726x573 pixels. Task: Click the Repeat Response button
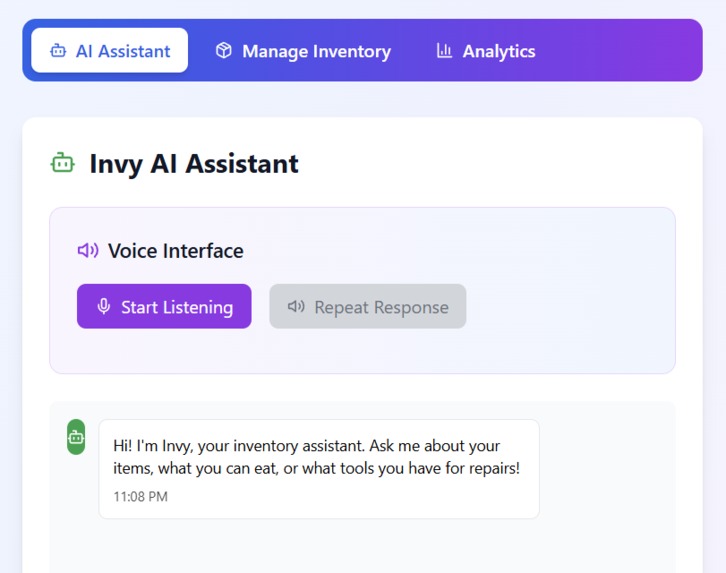coord(368,306)
